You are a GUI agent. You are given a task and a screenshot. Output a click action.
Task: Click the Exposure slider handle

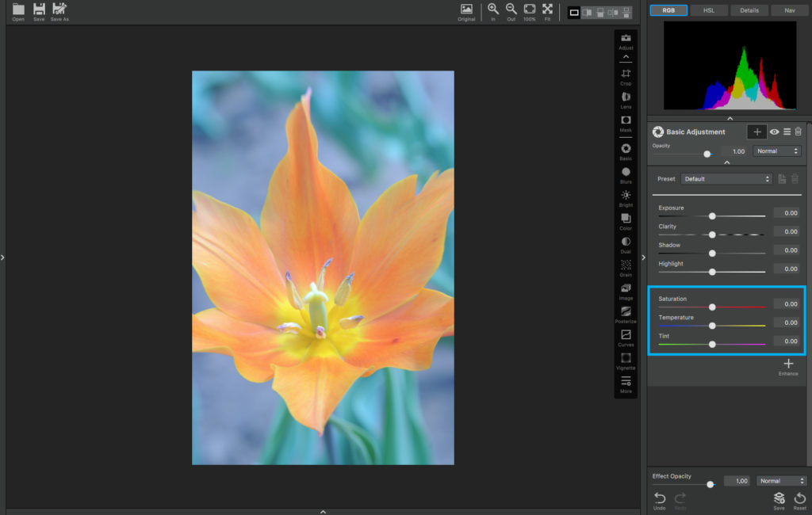pos(712,216)
